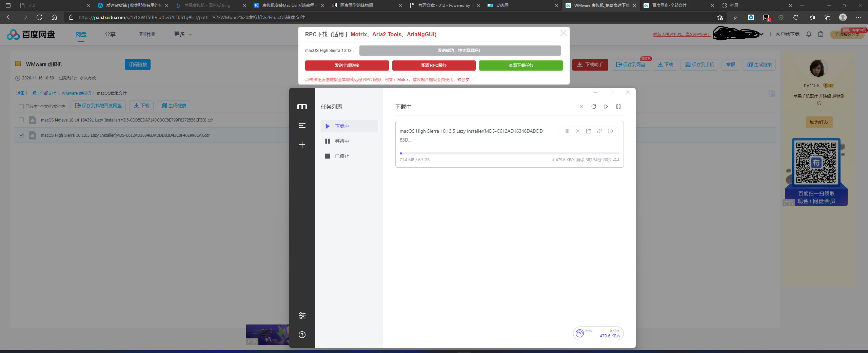Viewport: 868px width, 353px height.
Task: Switch Baidu file list to grid view
Action: (771, 93)
